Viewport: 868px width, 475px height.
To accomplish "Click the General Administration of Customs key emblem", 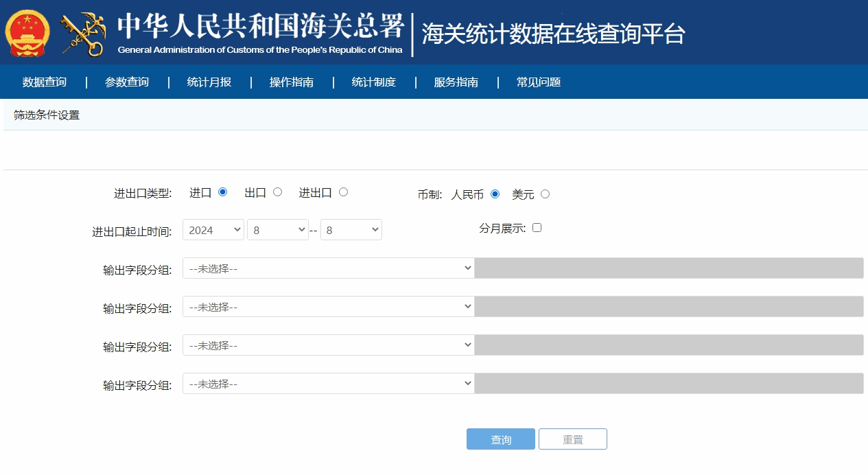I will point(84,32).
